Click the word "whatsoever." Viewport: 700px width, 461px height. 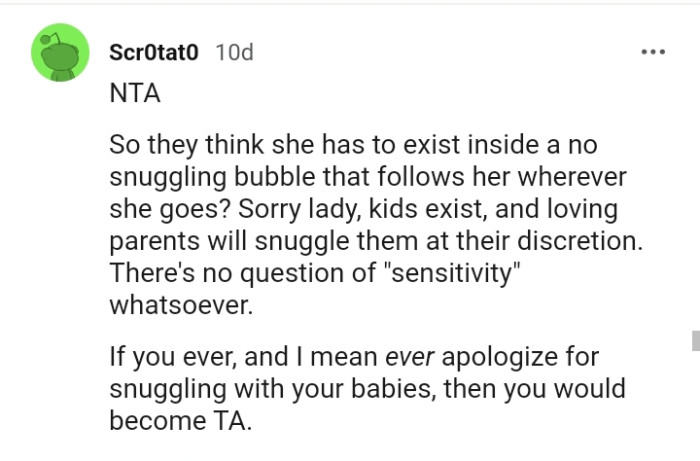pos(181,306)
